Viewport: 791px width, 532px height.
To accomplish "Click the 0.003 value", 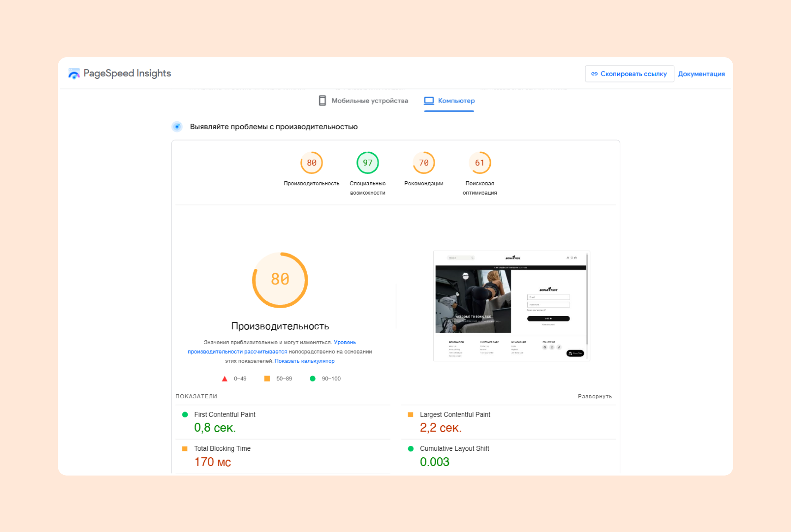I will pyautogui.click(x=435, y=462).
